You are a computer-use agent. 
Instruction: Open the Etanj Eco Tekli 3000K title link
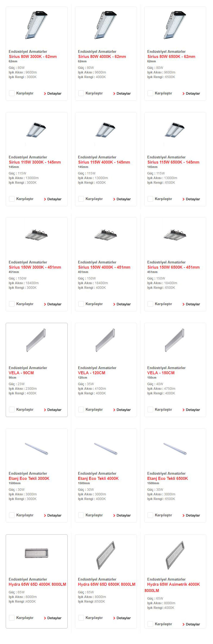pyautogui.click(x=29, y=479)
